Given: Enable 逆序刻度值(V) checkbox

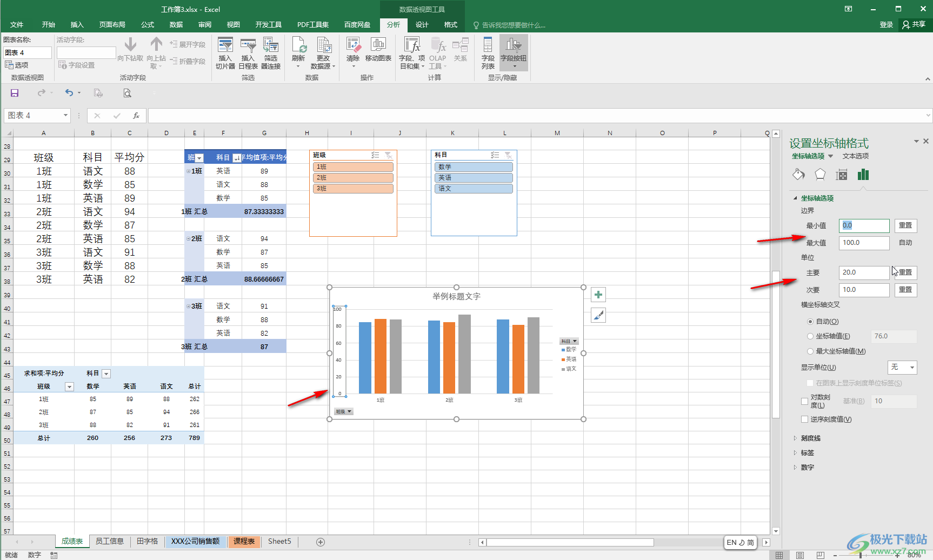Looking at the screenshot, I should [x=804, y=419].
